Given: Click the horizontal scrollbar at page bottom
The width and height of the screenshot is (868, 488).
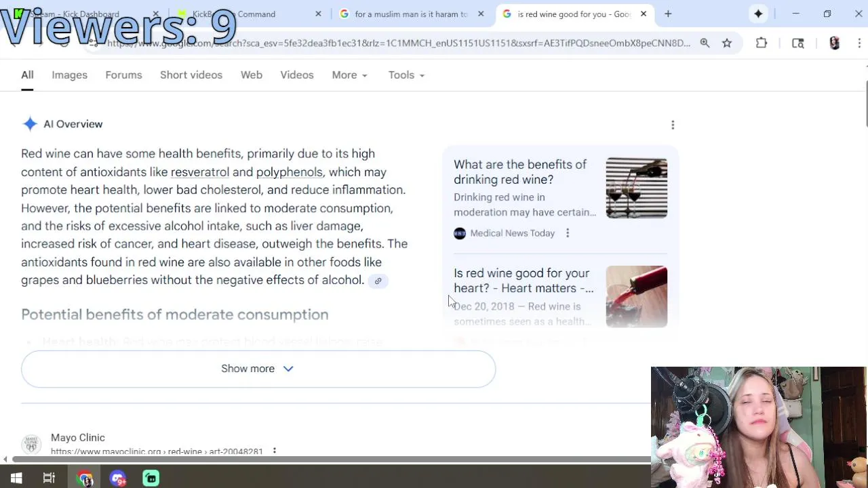Looking at the screenshot, I should [x=332, y=460].
